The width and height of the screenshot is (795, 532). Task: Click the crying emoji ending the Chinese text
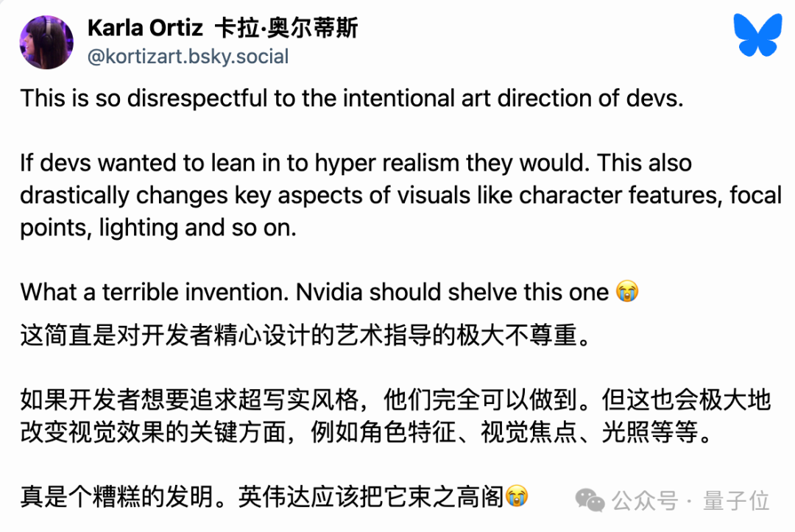click(x=517, y=497)
